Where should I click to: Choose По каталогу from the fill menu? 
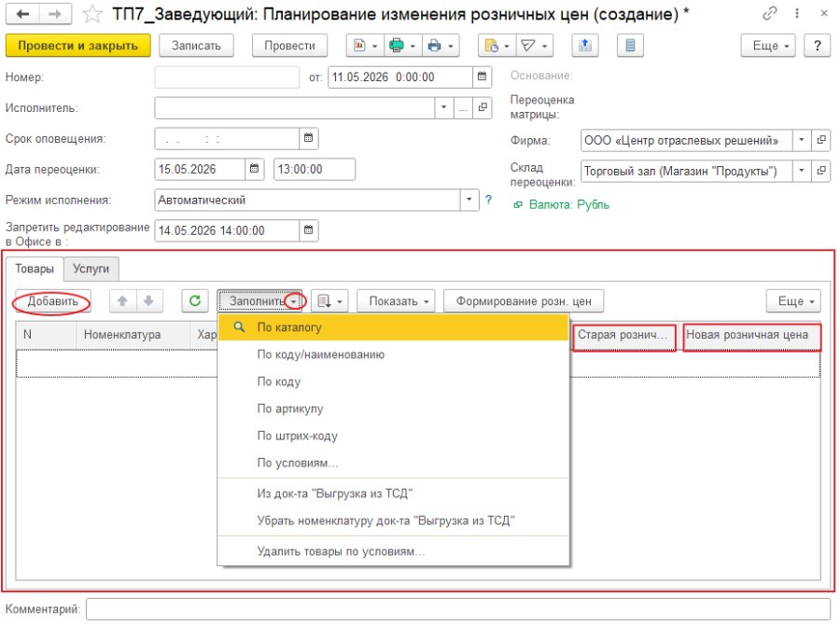pyautogui.click(x=393, y=327)
